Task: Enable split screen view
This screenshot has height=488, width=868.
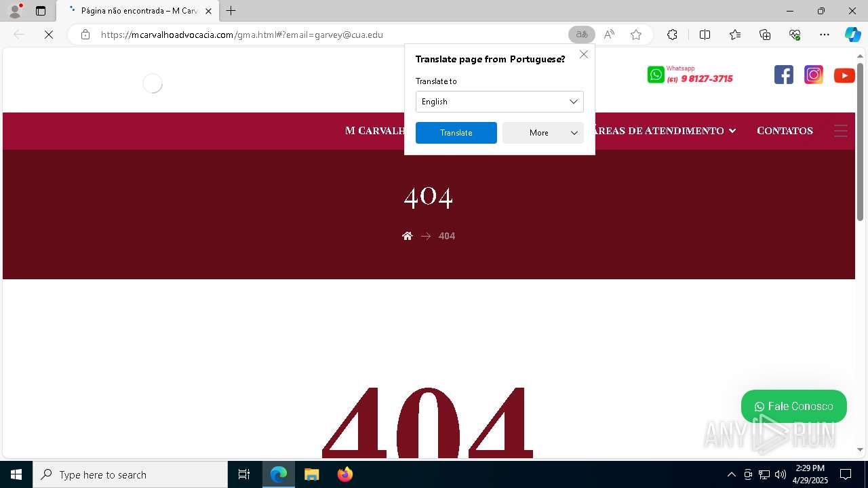Action: point(705,35)
